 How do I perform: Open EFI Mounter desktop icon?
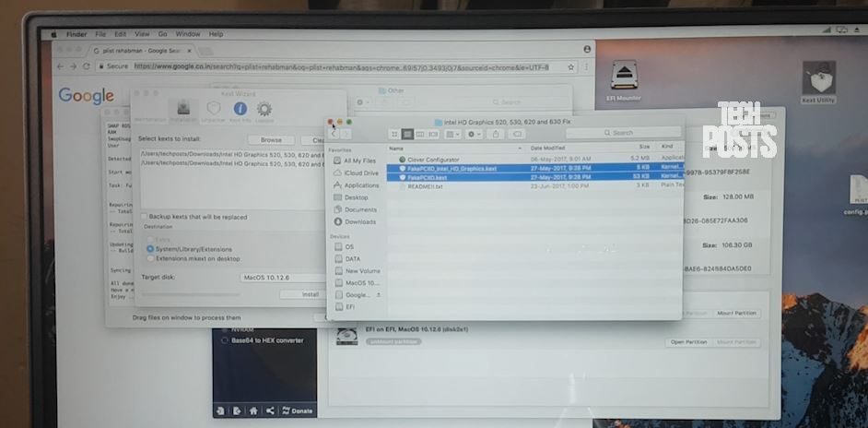[623, 81]
